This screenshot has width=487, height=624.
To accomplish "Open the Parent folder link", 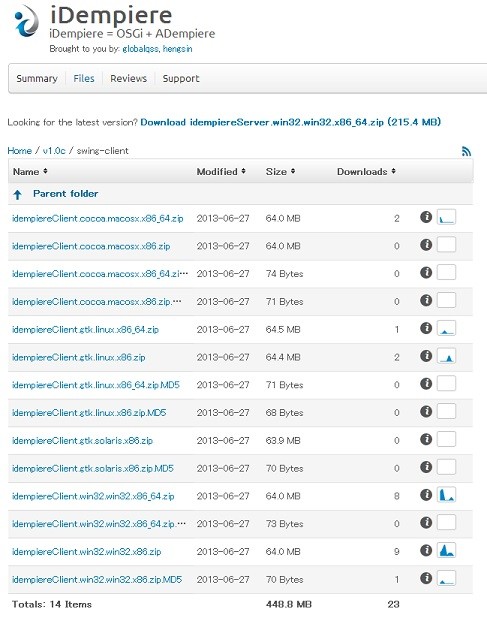I will [x=66, y=194].
